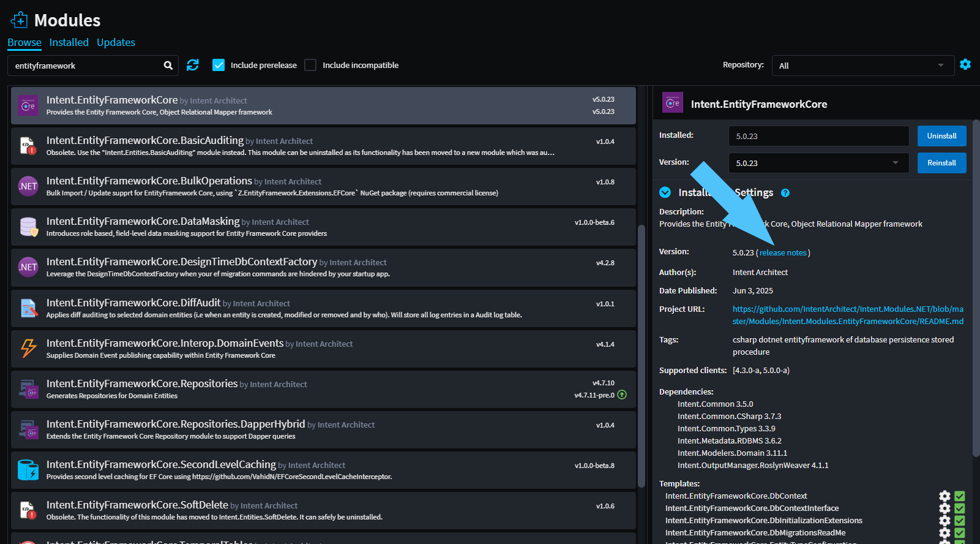The image size is (980, 544).
Task: Click the Intent.EntityFrameworkCore module icon in list
Action: coord(28,105)
